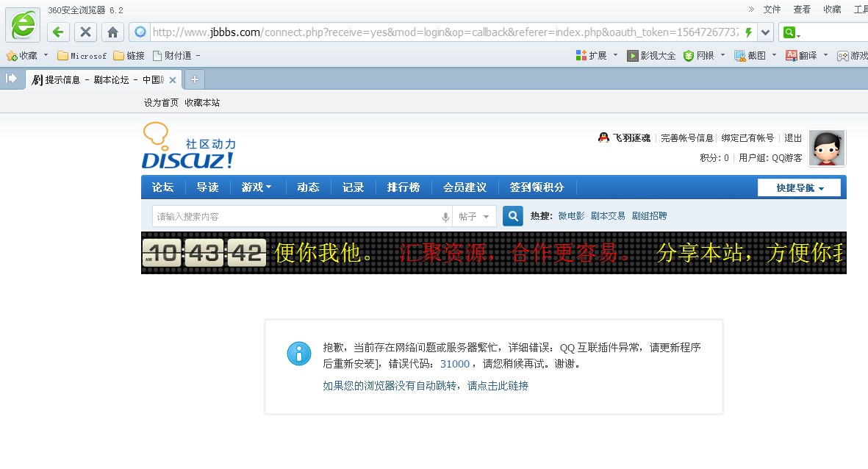Click the 如果您的浏览器没有自动跳转 redirect link
This screenshot has height=469, width=868.
point(426,385)
